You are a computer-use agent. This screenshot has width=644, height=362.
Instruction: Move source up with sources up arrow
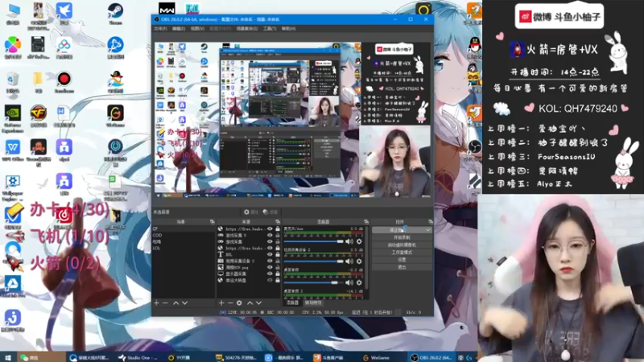250,303
